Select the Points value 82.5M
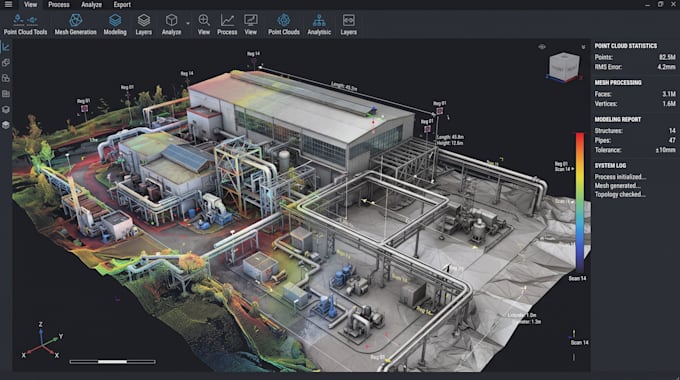Image resolution: width=680 pixels, height=380 pixels. pos(667,57)
